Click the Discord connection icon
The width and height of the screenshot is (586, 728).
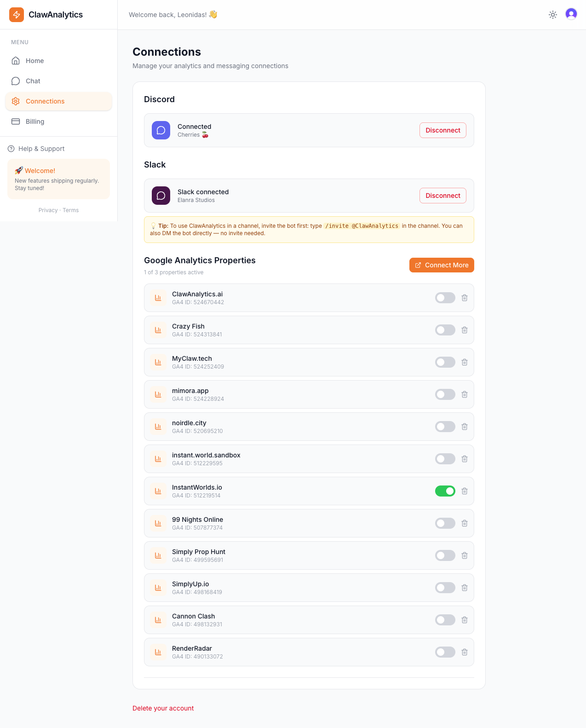161,130
